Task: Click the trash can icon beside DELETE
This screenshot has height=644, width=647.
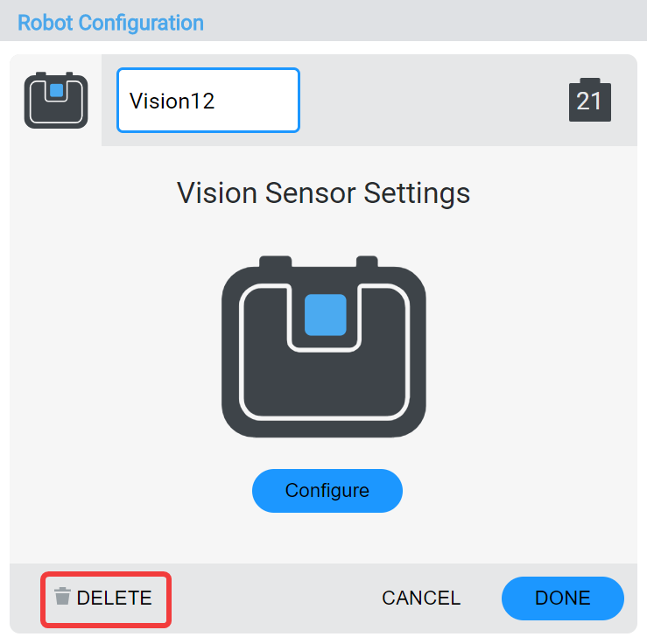Action: [62, 597]
